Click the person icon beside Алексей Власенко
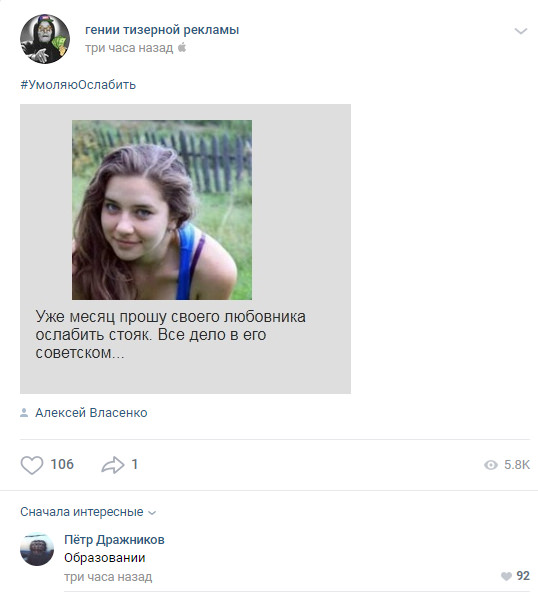This screenshot has width=538, height=598. click(24, 413)
